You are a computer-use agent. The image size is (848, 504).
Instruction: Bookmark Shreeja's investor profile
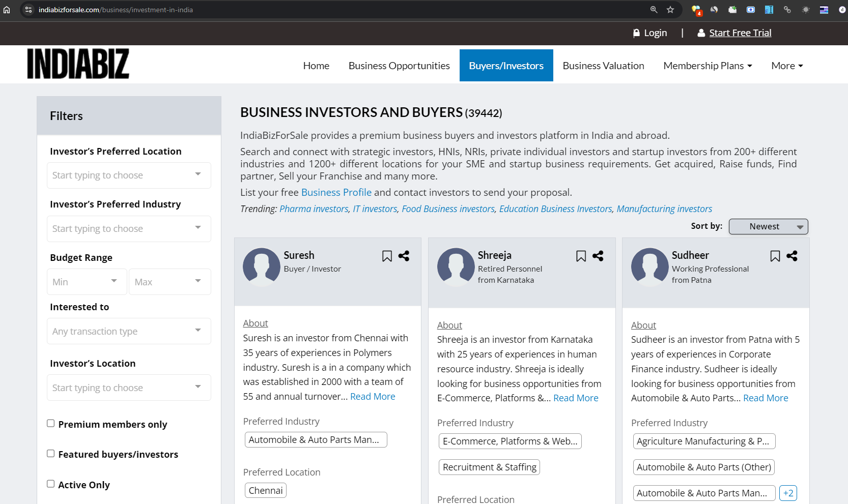click(581, 256)
